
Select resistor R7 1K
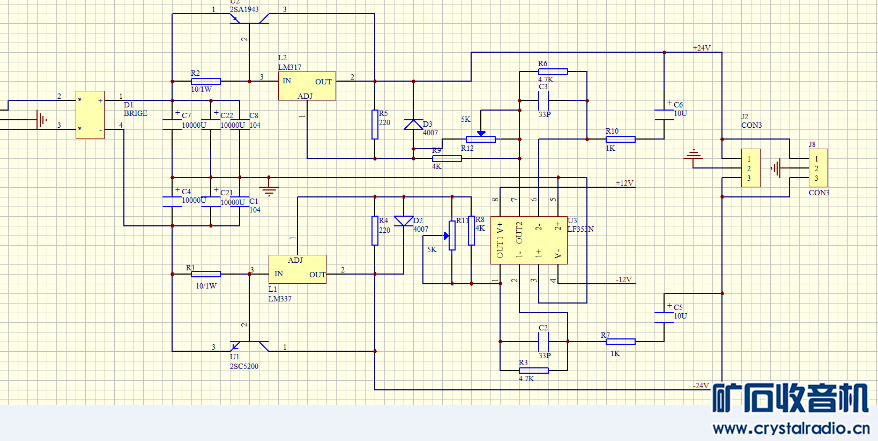620,341
